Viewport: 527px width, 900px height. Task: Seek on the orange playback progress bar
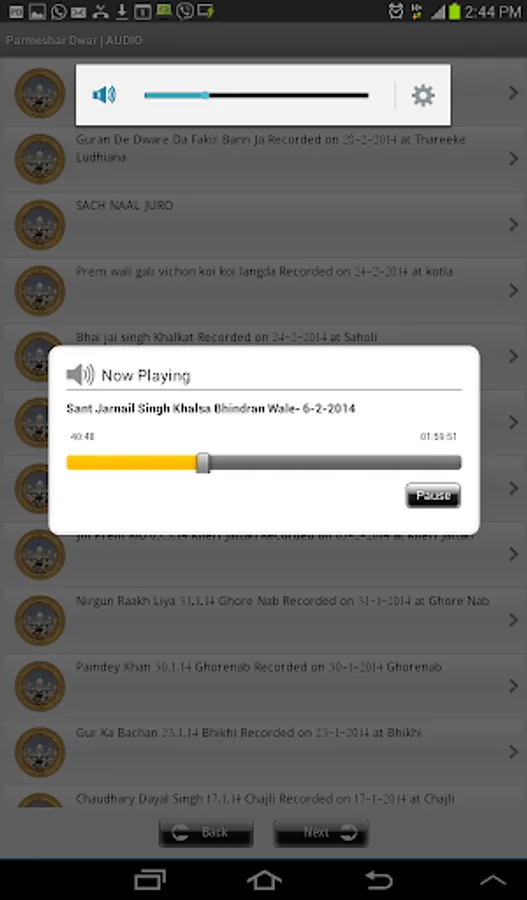click(264, 463)
